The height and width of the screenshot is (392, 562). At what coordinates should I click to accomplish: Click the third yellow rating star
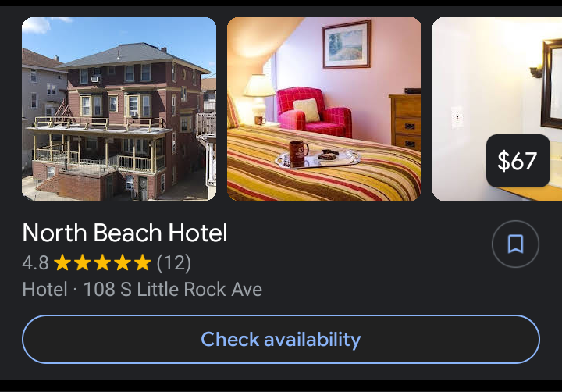pos(102,262)
